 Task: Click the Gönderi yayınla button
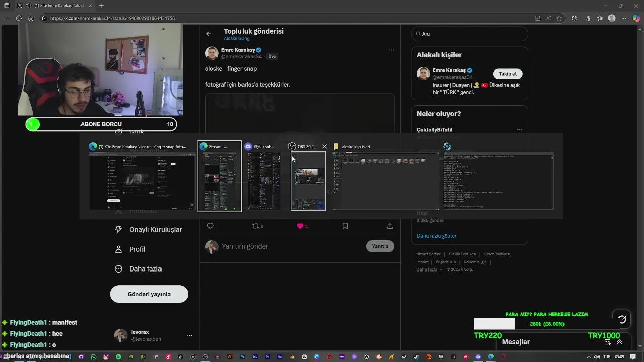(149, 294)
